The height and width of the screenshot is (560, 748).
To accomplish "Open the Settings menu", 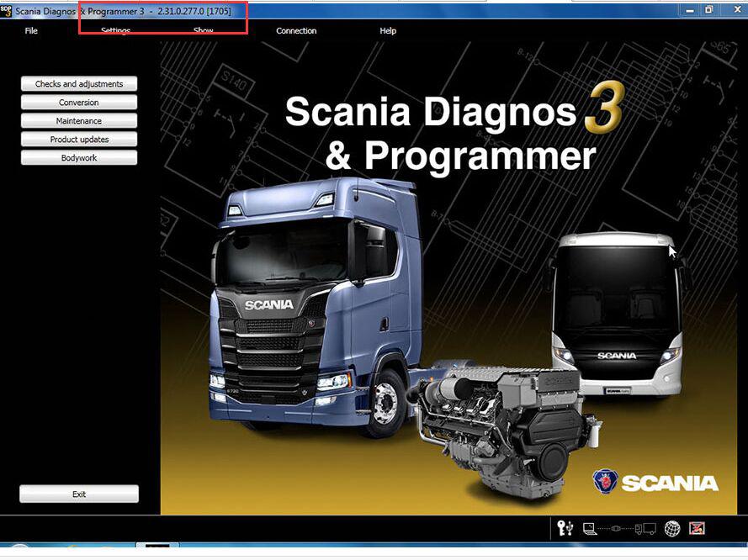I will coord(116,31).
